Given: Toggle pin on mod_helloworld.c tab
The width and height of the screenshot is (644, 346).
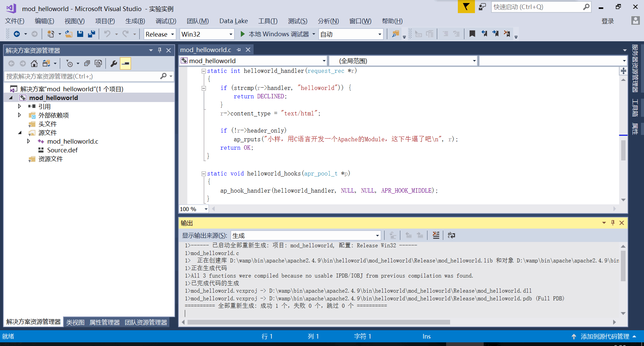Looking at the screenshot, I should click(239, 50).
